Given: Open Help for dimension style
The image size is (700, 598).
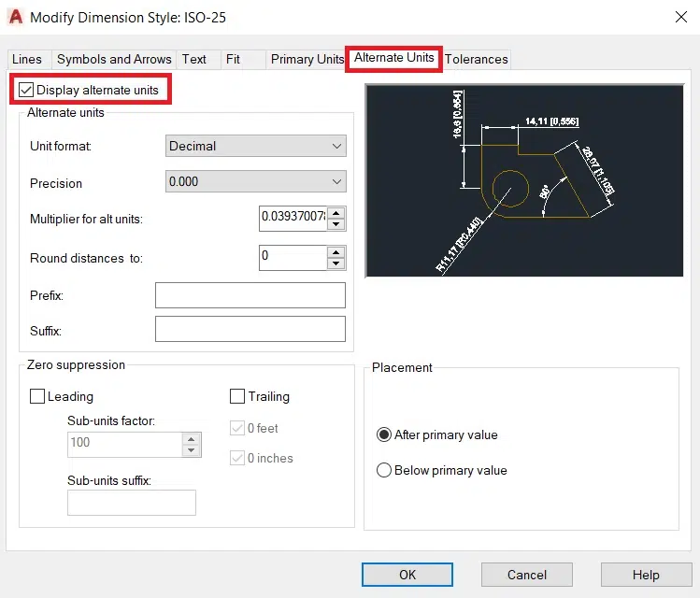Looking at the screenshot, I should coord(646,575).
